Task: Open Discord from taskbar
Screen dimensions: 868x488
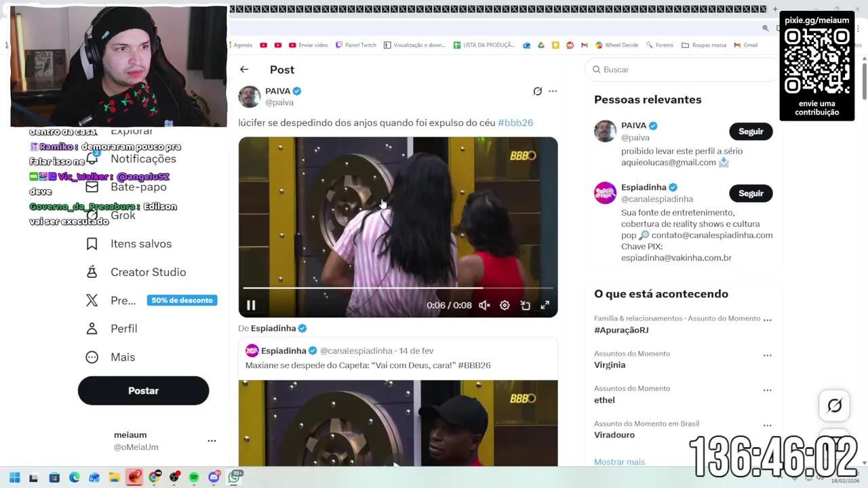Action: pyautogui.click(x=214, y=478)
